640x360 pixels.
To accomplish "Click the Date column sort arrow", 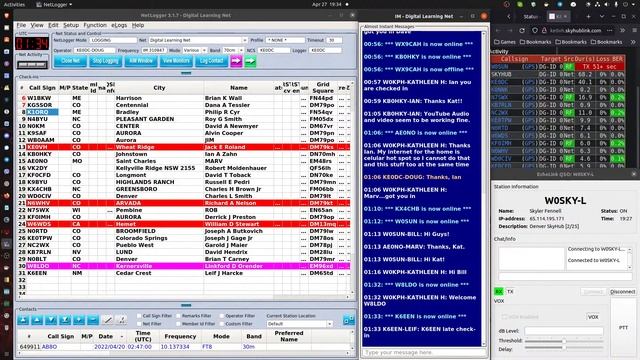I will click(122, 337).
